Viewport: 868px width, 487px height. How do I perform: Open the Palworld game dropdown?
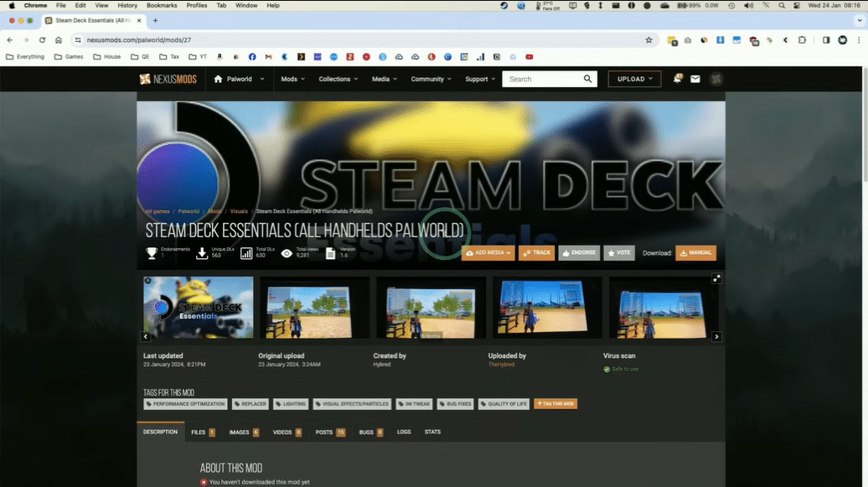coord(240,79)
